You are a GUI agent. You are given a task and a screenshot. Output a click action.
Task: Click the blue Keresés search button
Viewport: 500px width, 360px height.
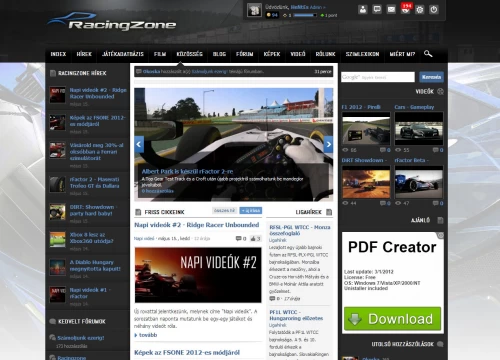431,77
